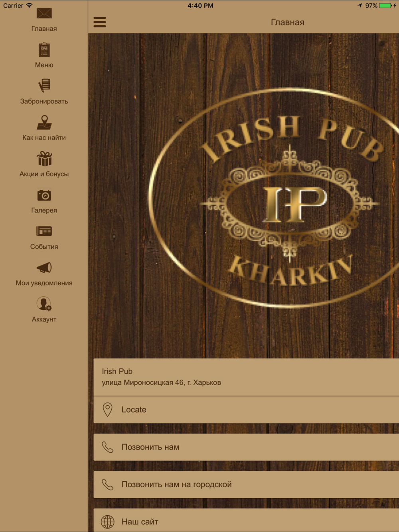The image size is (399, 532).
Task: Tap the 4:40 PM clock
Action: pos(200,6)
